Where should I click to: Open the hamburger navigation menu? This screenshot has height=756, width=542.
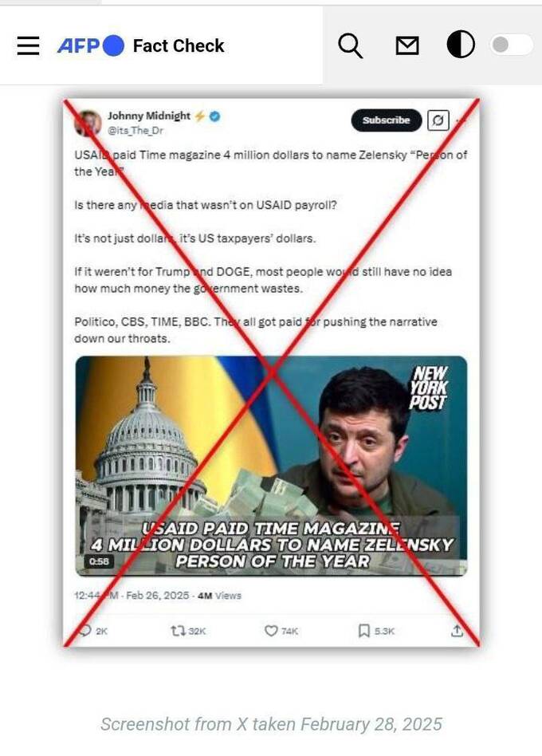[28, 45]
